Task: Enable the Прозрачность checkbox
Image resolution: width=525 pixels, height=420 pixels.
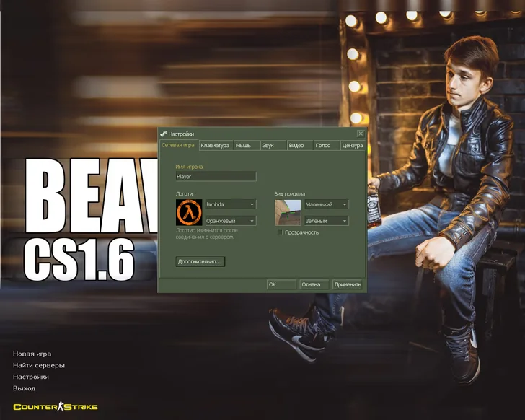Action: (x=280, y=232)
